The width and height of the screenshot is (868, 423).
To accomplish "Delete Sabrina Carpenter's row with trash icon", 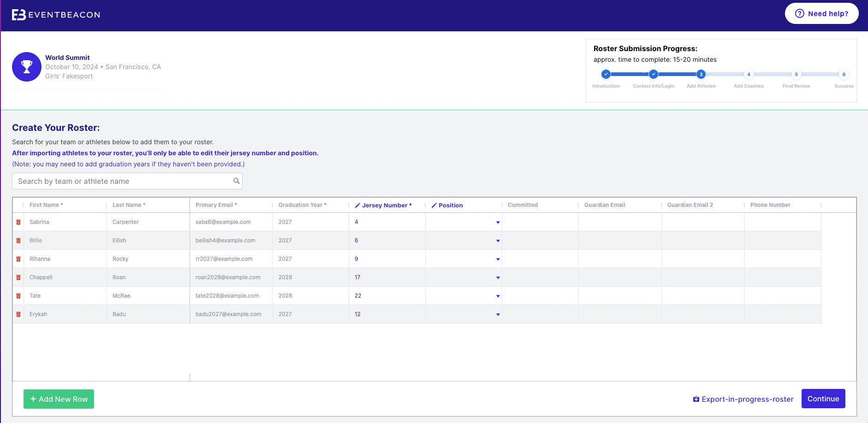I will (x=18, y=222).
